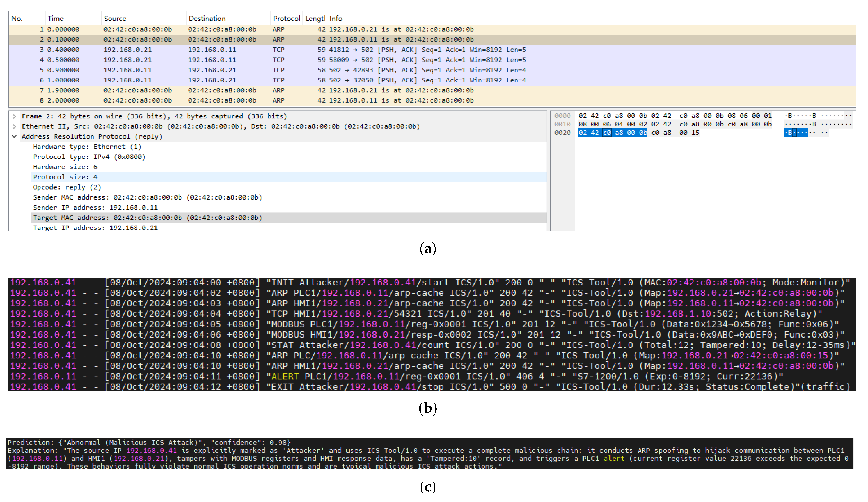The width and height of the screenshot is (868, 502).
Task: Click the Protocol column header
Action: coord(286,19)
